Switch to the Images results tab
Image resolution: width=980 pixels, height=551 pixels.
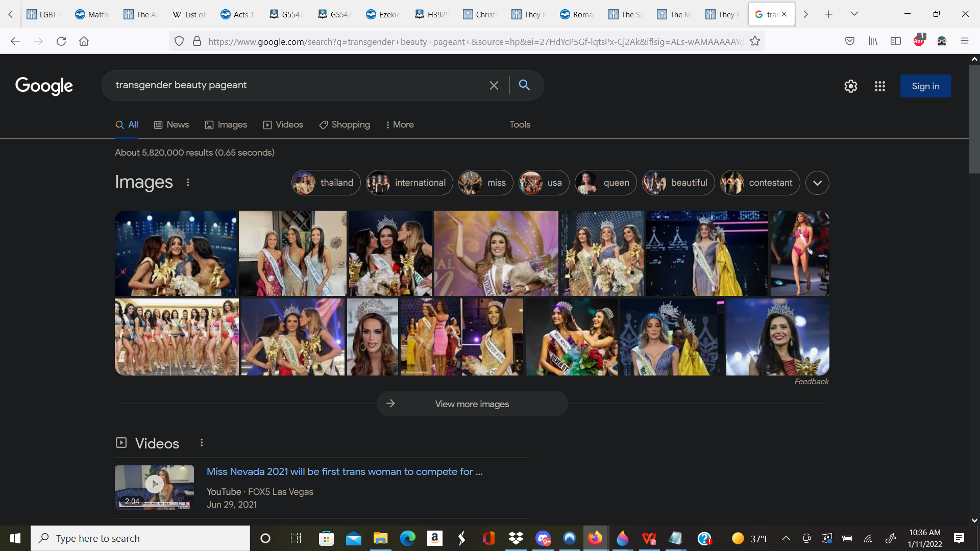click(226, 124)
